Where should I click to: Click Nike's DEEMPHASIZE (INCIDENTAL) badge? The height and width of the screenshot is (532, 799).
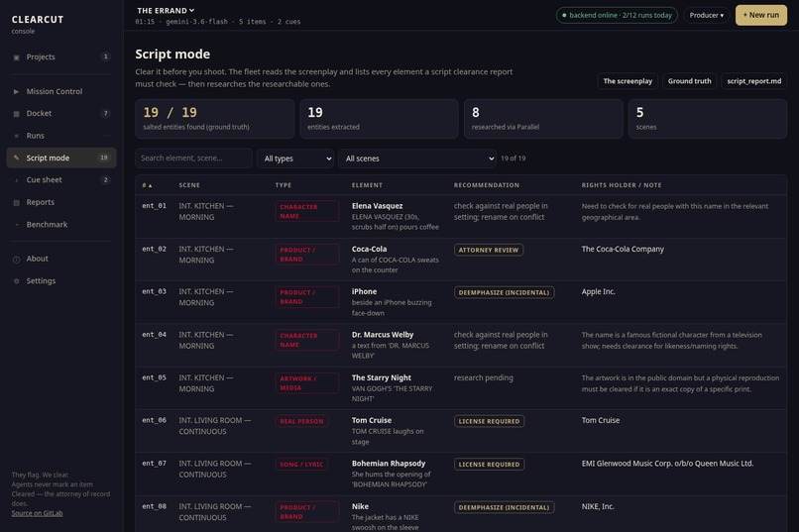504,507
